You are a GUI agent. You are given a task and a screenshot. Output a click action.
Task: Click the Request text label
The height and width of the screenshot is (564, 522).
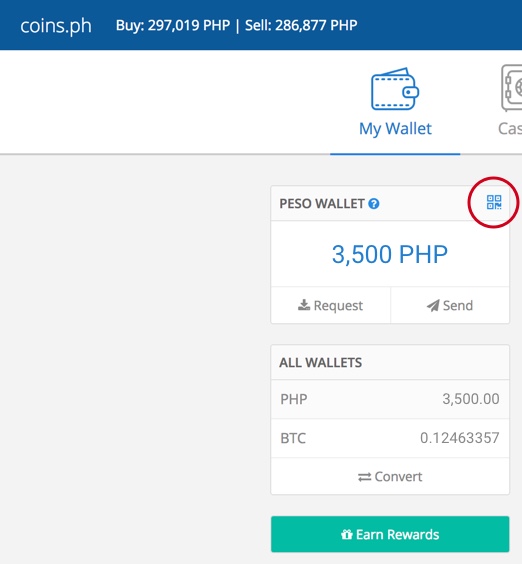tap(338, 306)
